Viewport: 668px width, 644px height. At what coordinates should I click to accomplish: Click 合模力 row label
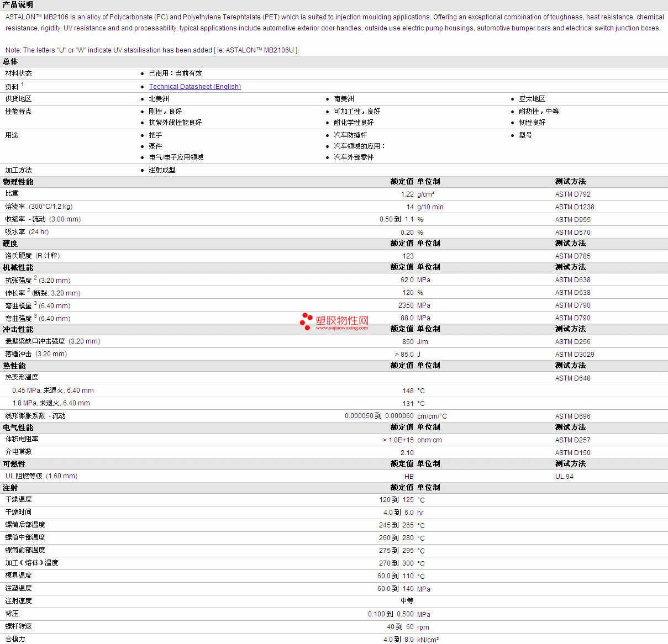(15, 639)
